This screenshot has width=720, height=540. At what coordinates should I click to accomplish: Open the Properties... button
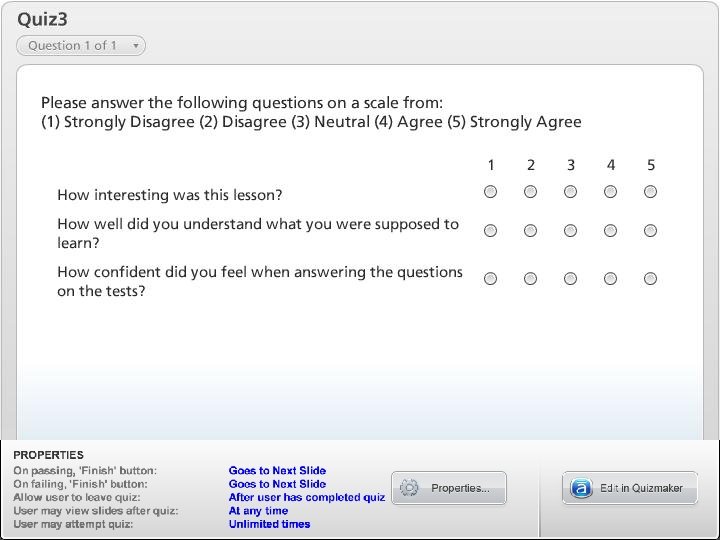[449, 488]
